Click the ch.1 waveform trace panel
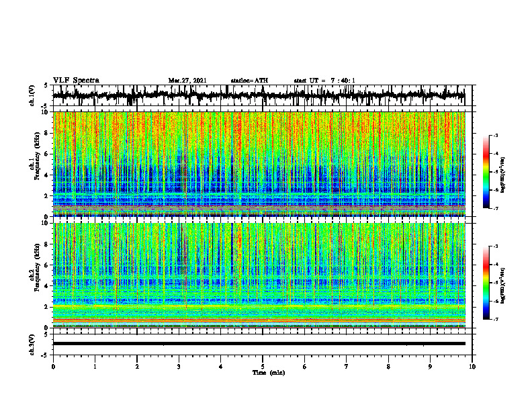The height and width of the screenshot is (411, 532). (262, 95)
